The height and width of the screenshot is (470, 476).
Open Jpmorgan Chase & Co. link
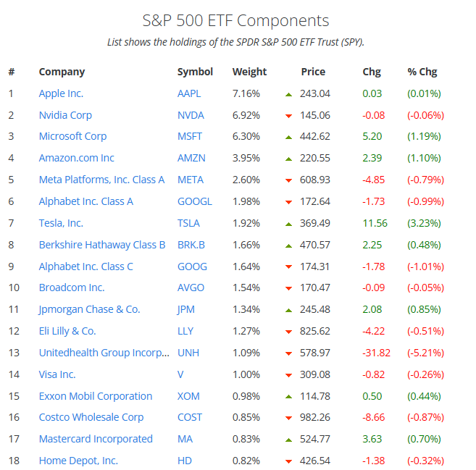(x=89, y=309)
